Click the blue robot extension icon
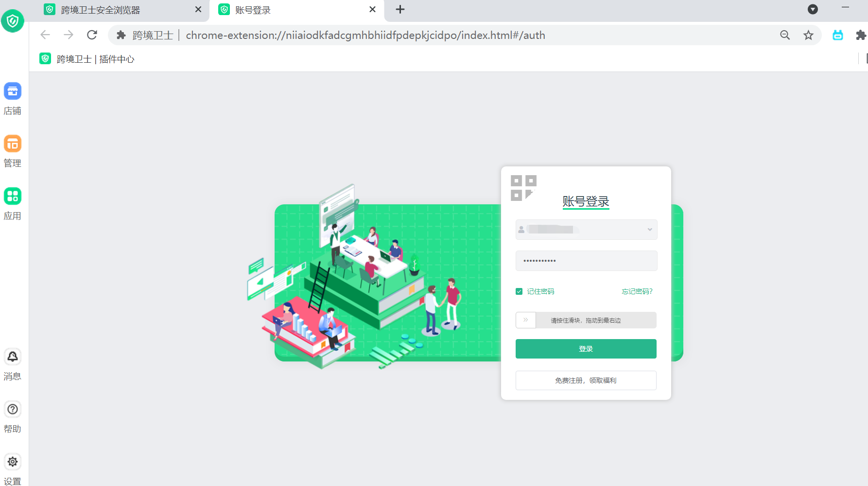The height and width of the screenshot is (486, 868). 838,35
